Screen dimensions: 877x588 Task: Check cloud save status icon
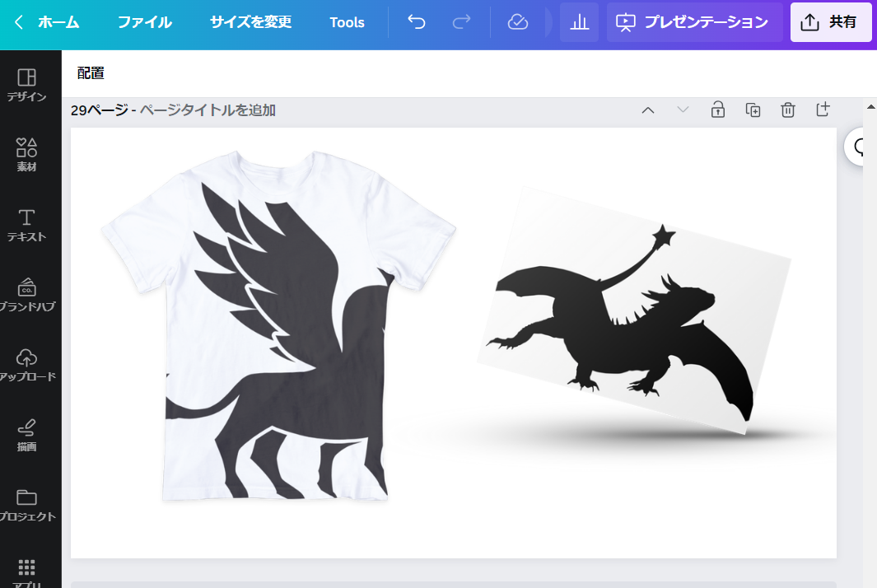(517, 22)
